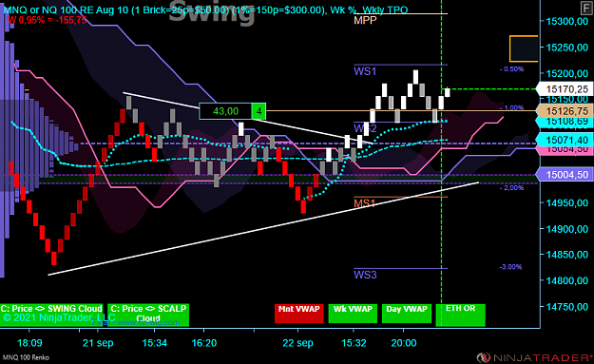
Task: Select the 15126,75 orange price marker
Action: coord(565,111)
